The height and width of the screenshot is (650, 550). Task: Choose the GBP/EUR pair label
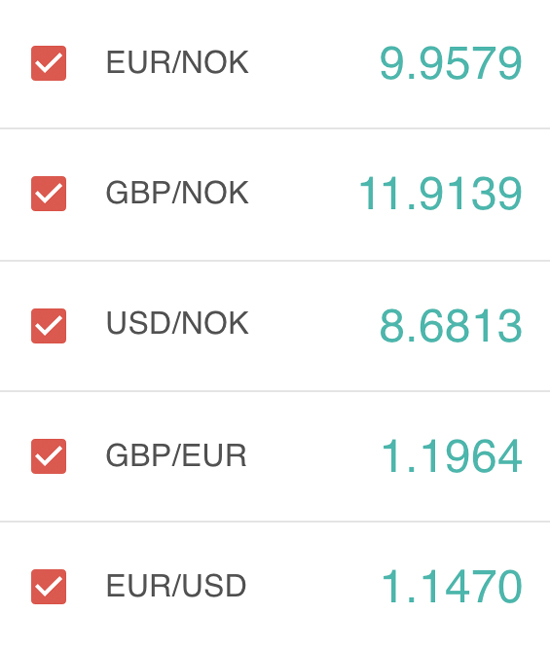[x=176, y=456]
